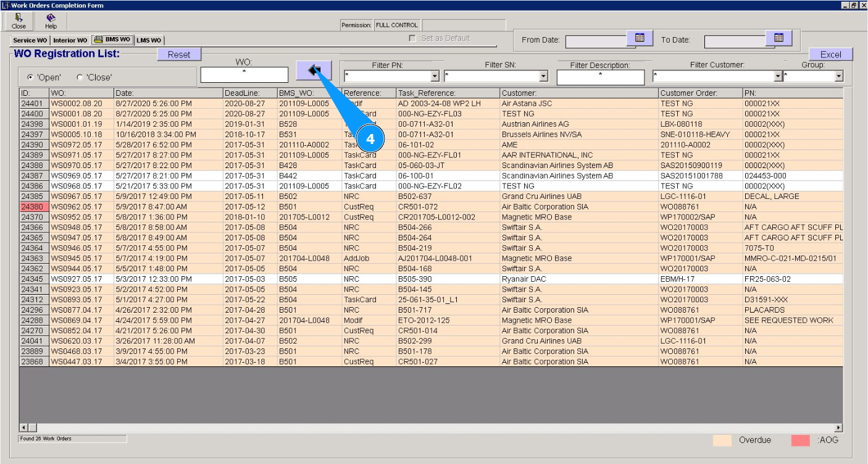Expand the Filter SN dropdown
The image size is (868, 464).
point(543,77)
